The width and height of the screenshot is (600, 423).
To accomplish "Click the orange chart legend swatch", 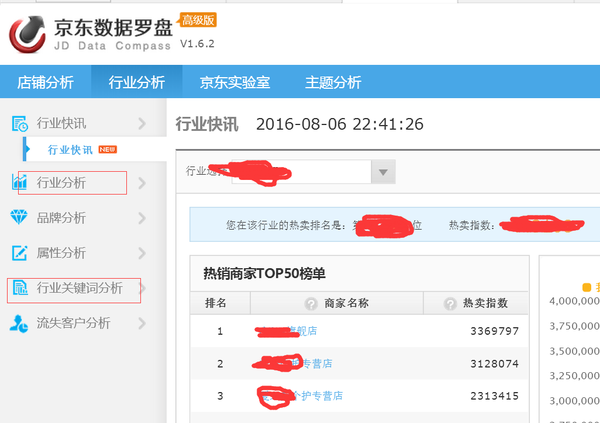I will pos(586,287).
